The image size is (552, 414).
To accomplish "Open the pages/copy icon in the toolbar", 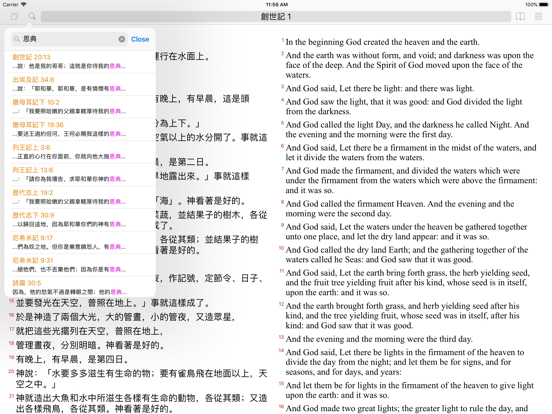I will pos(14,16).
